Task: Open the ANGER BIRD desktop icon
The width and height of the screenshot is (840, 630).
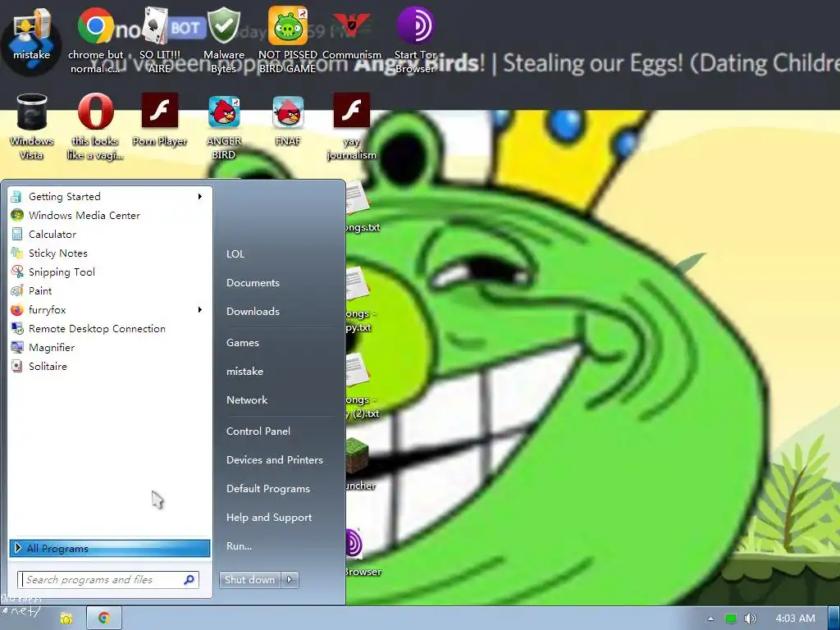Action: [224, 126]
